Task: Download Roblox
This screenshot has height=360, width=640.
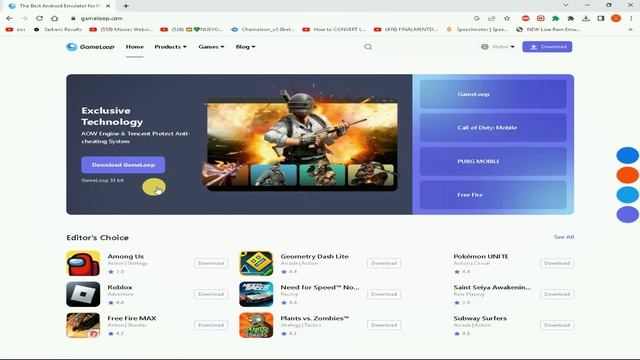Action: pyautogui.click(x=211, y=294)
